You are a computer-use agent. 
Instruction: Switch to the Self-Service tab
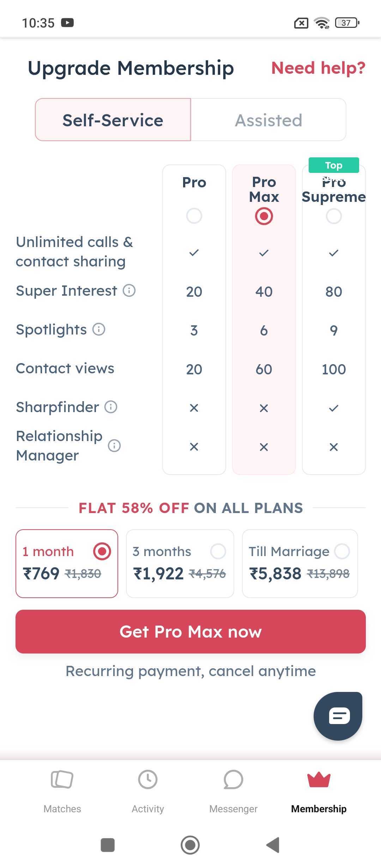(x=113, y=120)
